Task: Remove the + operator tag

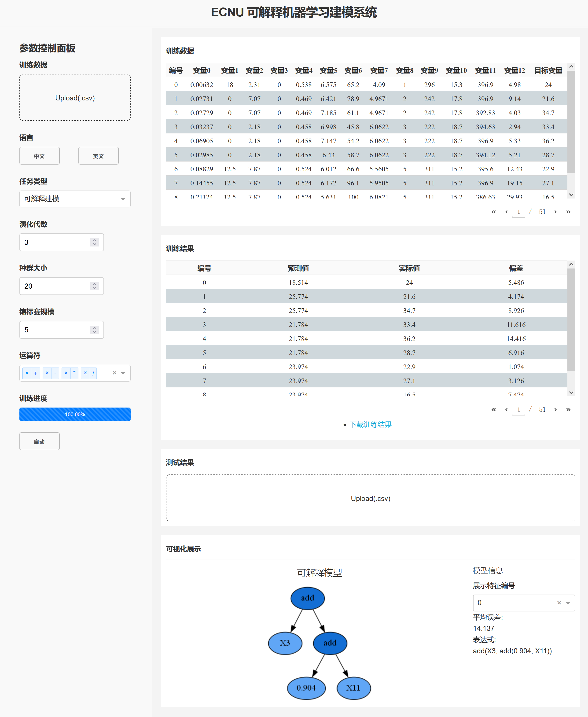Action: click(27, 373)
